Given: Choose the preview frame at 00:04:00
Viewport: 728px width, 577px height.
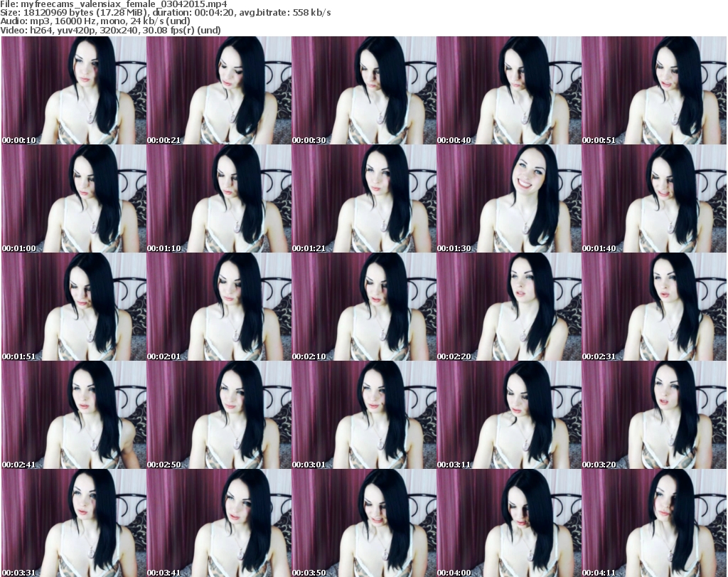Looking at the screenshot, I should pos(509,523).
